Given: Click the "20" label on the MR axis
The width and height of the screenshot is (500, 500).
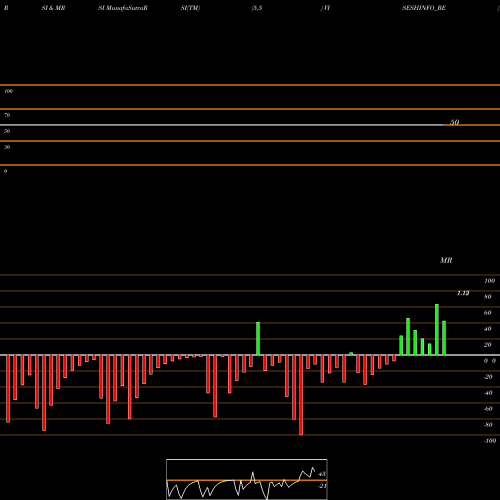Looking at the screenshot, I should click(x=488, y=345).
